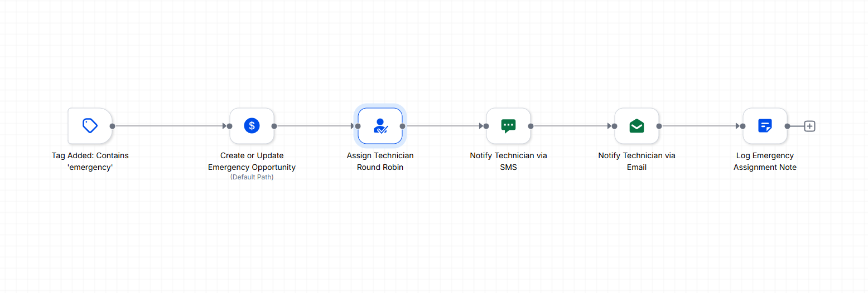Click the "(Default Path)" caption
868x293 pixels.
click(252, 177)
